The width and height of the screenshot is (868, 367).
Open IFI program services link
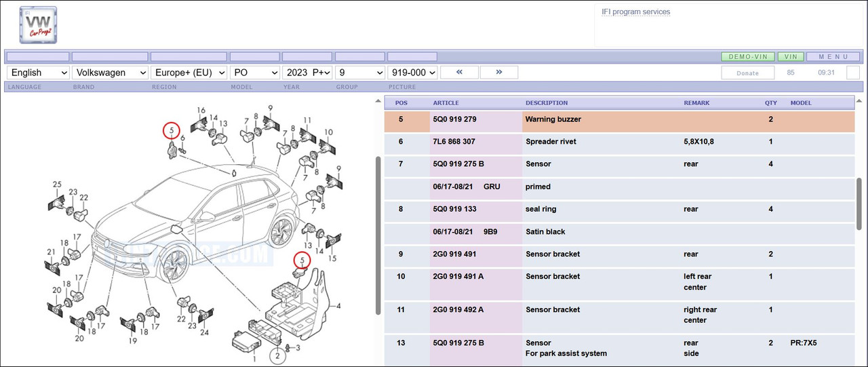(635, 12)
